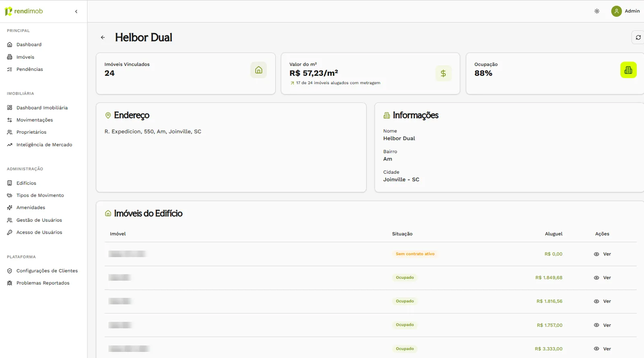Click the refresh icon button
The width and height of the screenshot is (644, 358).
pos(638,37)
